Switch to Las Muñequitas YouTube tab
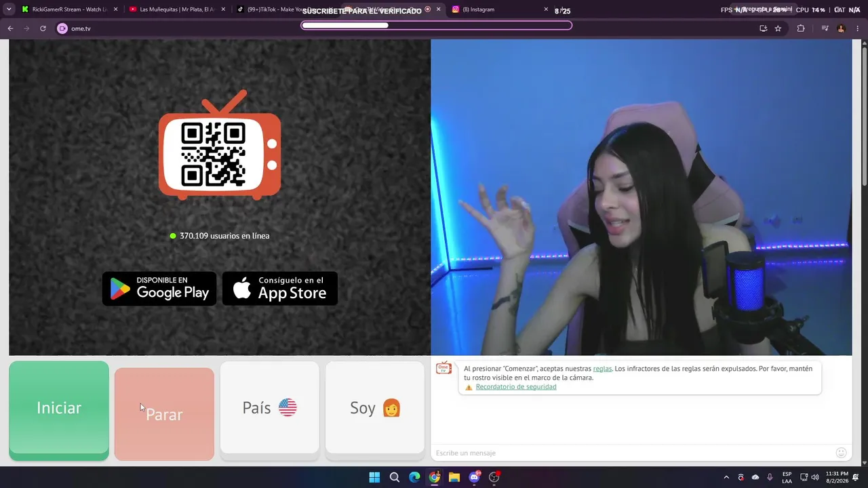Screen dimensions: 868x488 click(x=176, y=9)
